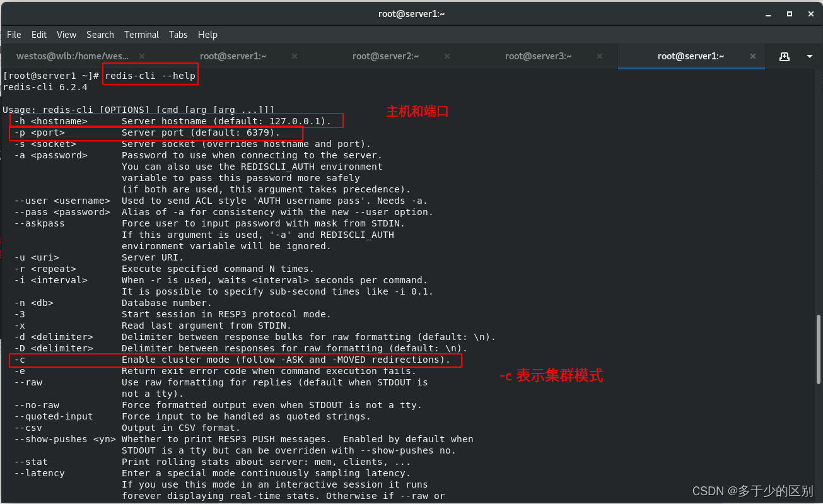The width and height of the screenshot is (823, 504).
Task: Click the '-n <db>' option line
Action: click(113, 303)
